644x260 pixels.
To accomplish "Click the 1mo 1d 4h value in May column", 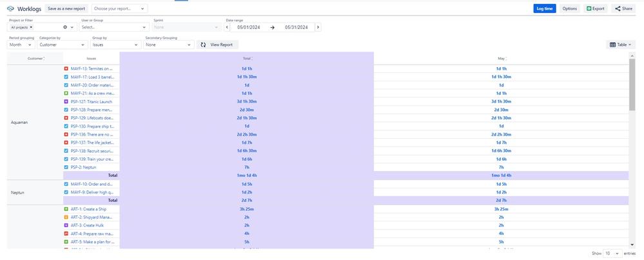I will coord(501,175).
